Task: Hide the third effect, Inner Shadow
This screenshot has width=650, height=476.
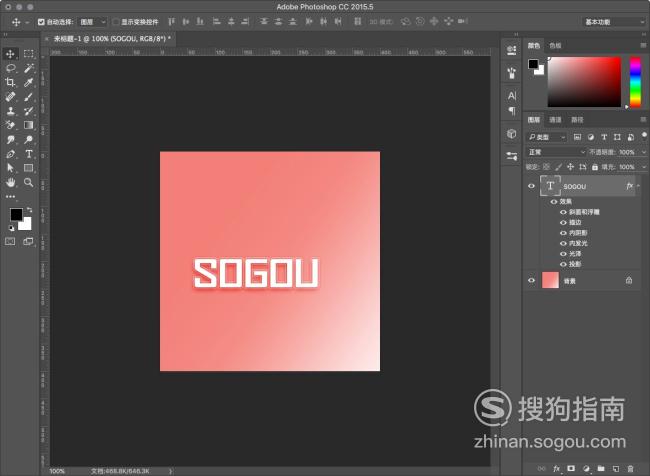Action: coord(563,233)
